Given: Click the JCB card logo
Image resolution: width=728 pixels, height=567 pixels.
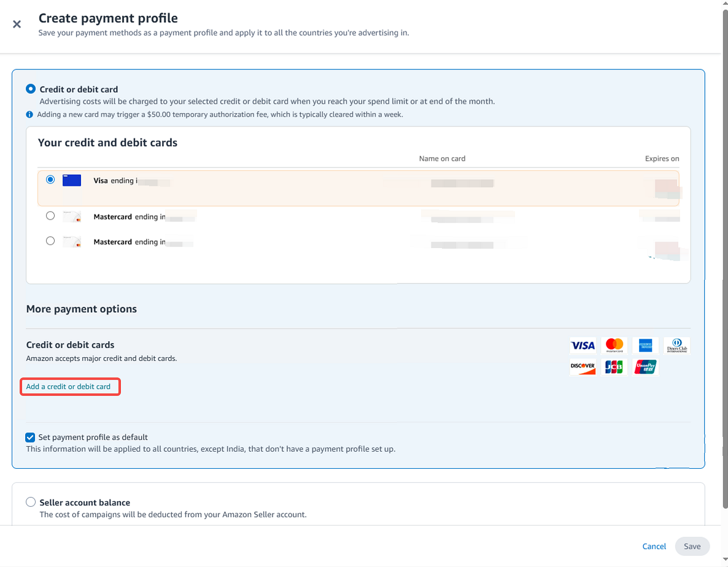Looking at the screenshot, I should click(614, 367).
